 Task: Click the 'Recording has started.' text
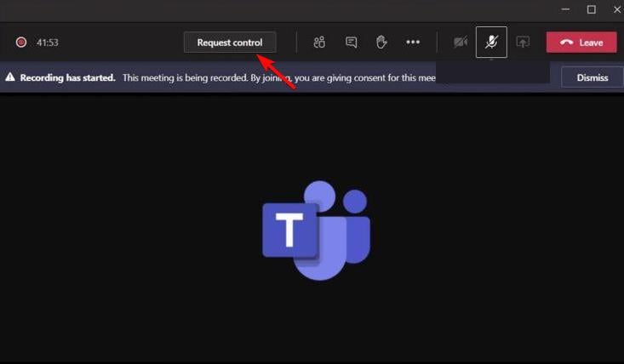(67, 77)
